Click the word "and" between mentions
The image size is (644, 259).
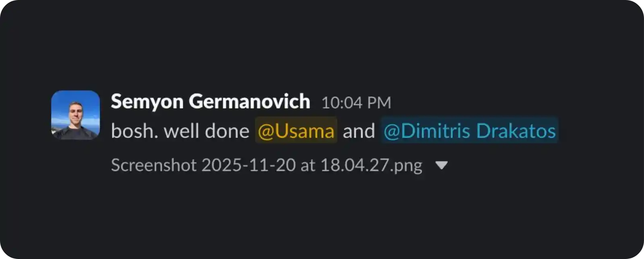click(x=359, y=131)
